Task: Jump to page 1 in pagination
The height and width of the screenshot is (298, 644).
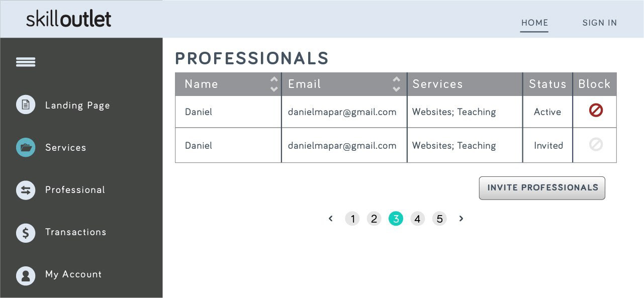Action: pyautogui.click(x=352, y=219)
